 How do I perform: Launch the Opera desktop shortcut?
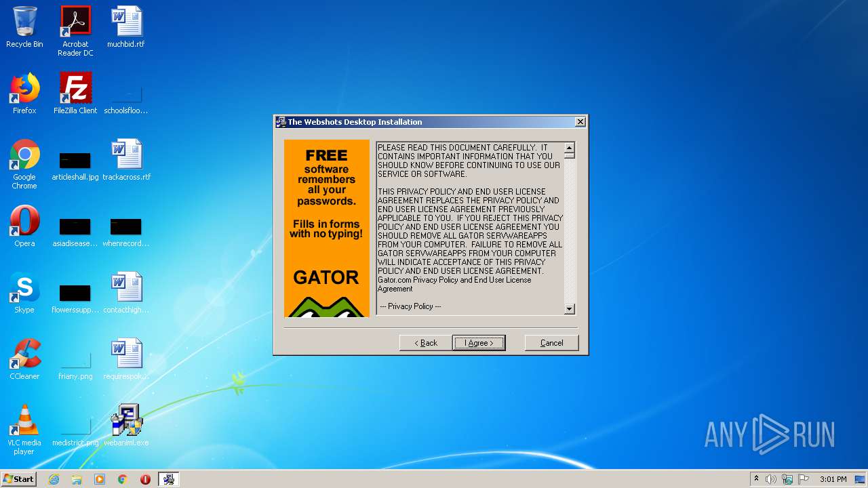24,226
